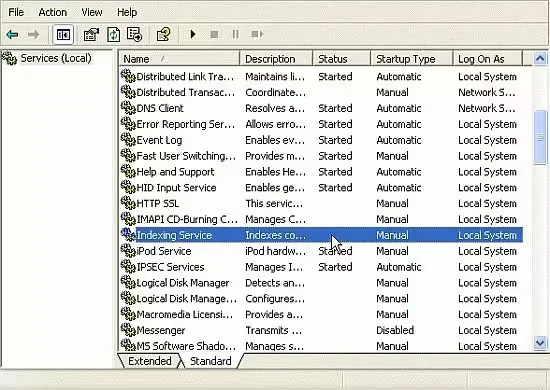The width and height of the screenshot is (550, 390).
Task: Click the gear icon of Indexing Service
Action: click(128, 235)
